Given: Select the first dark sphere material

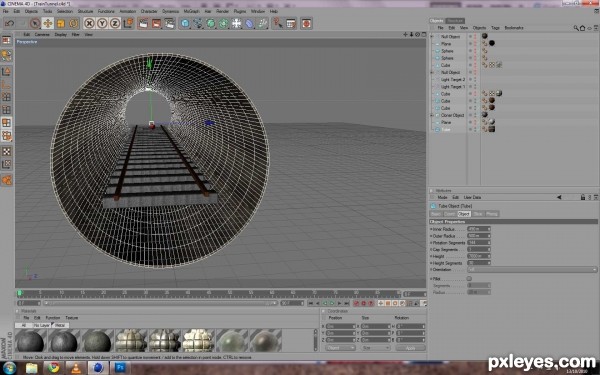Looking at the screenshot, I should 30,340.
